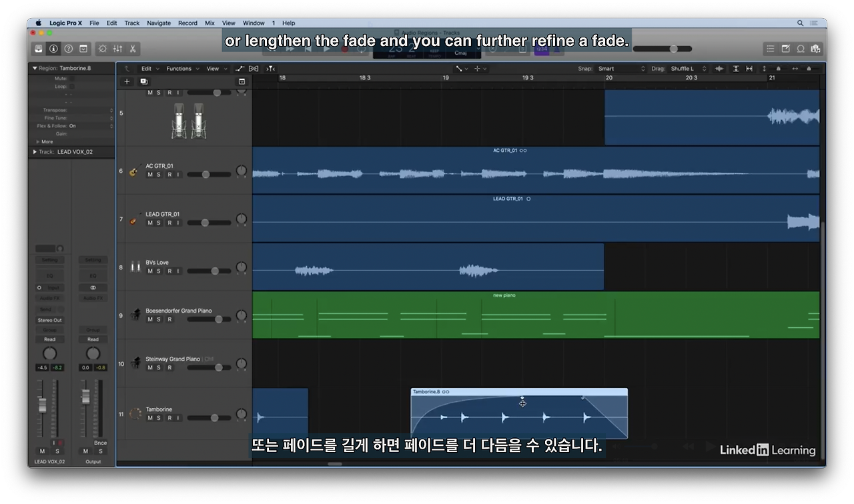Open the Record menu

point(187,23)
